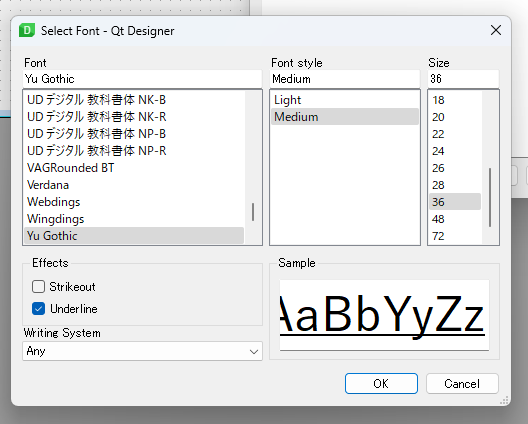
Task: Select UD デジタル 教科書体 NK-B font
Action: point(134,100)
